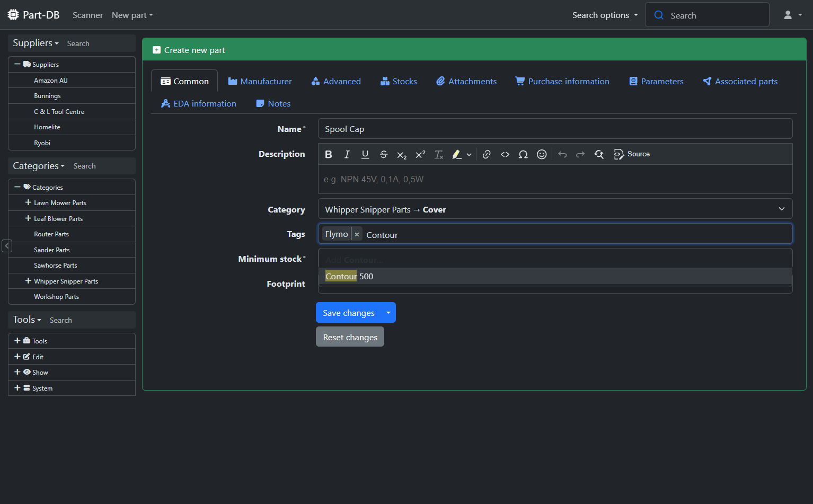Screen dimensions: 813x504
Task: Open the user account menu
Action: (793, 15)
